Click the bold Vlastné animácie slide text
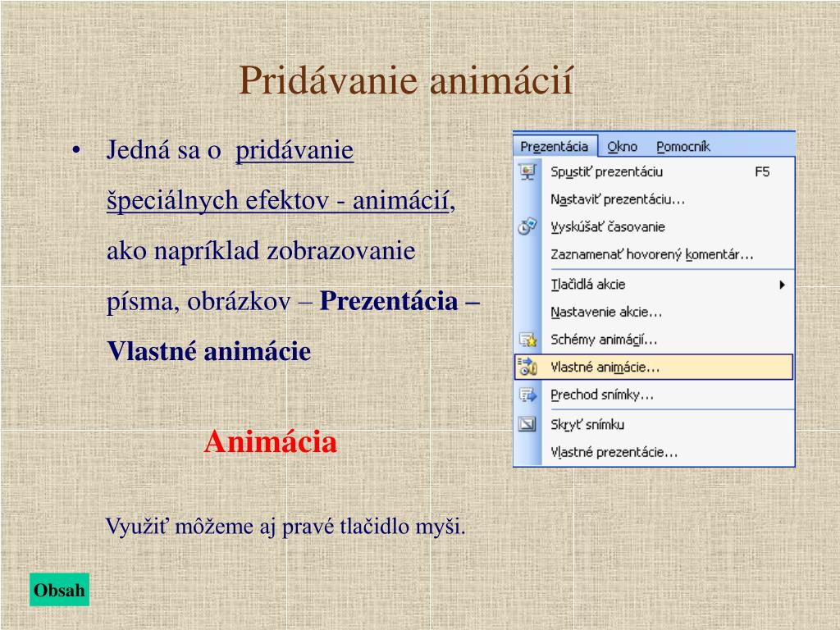Viewport: 840px width, 630px height. tap(209, 351)
